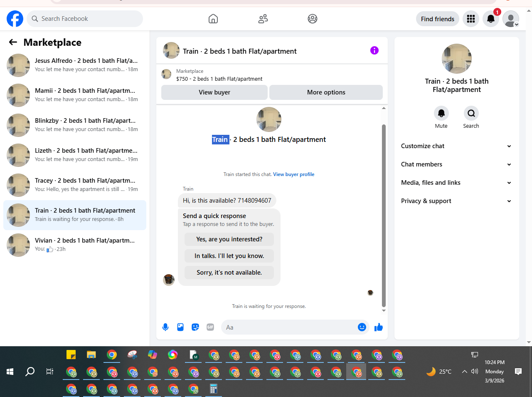Expand Privacy & support section
Image resolution: width=532 pixels, height=397 pixels.
(x=456, y=201)
